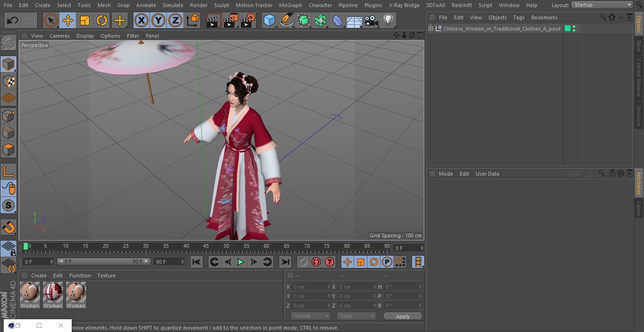Viewport: 644px width, 332px height.
Task: Open the deformer bend object icon
Action: click(x=338, y=20)
